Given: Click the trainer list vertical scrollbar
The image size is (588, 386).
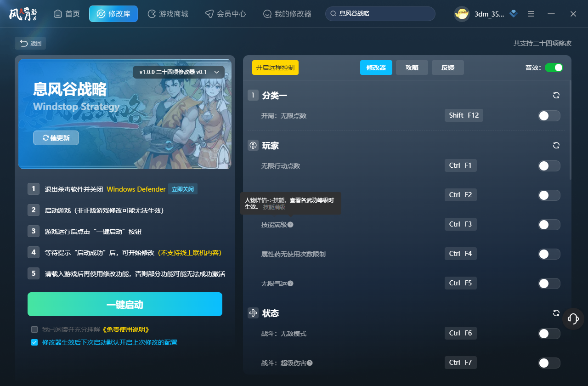Looking at the screenshot, I should point(570,130).
